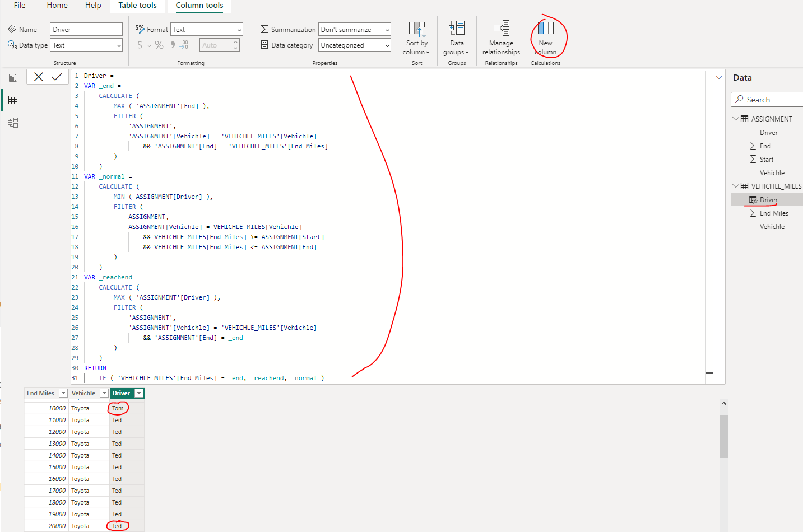Click the Search field in Data pane
Viewport: 803px width, 532px height.
pos(767,99)
